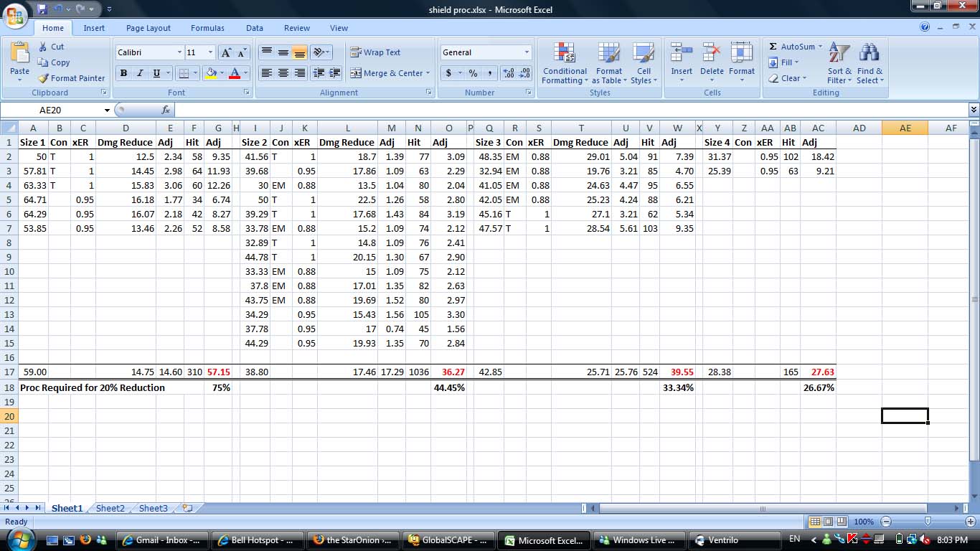Image resolution: width=980 pixels, height=551 pixels.
Task: Switch to the Formulas tab
Action: pyautogui.click(x=207, y=28)
